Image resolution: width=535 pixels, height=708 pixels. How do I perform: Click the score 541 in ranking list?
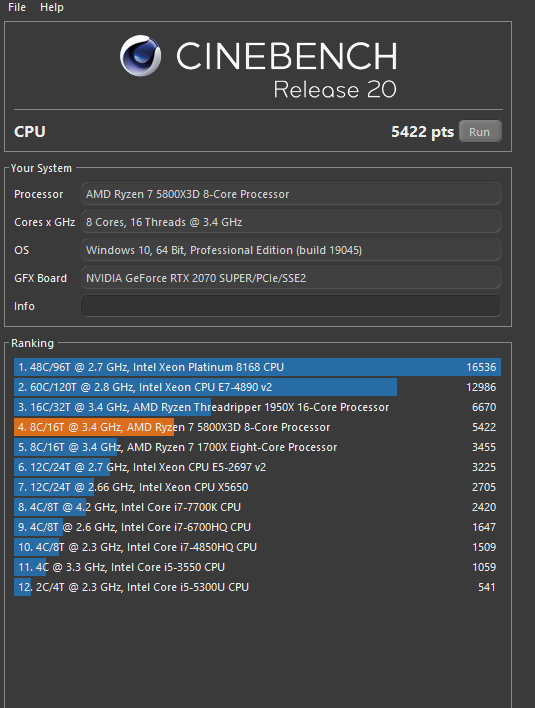487,587
